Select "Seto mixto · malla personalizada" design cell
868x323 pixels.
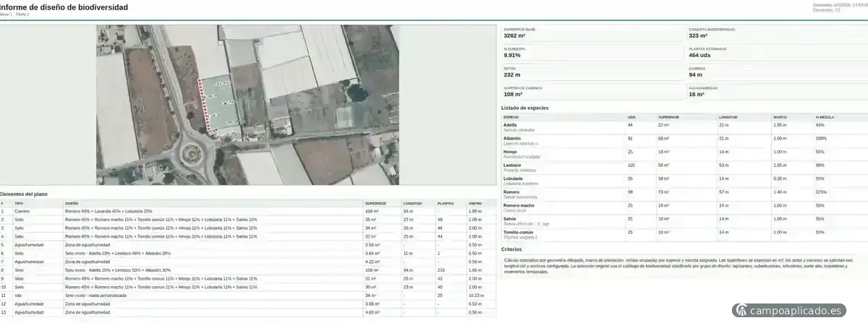(x=95, y=296)
